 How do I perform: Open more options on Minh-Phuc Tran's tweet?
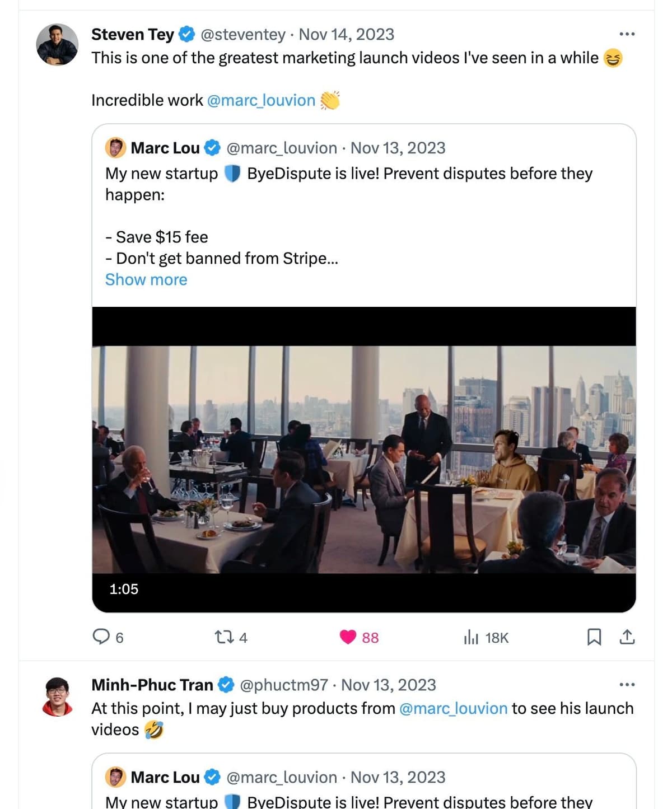point(627,685)
